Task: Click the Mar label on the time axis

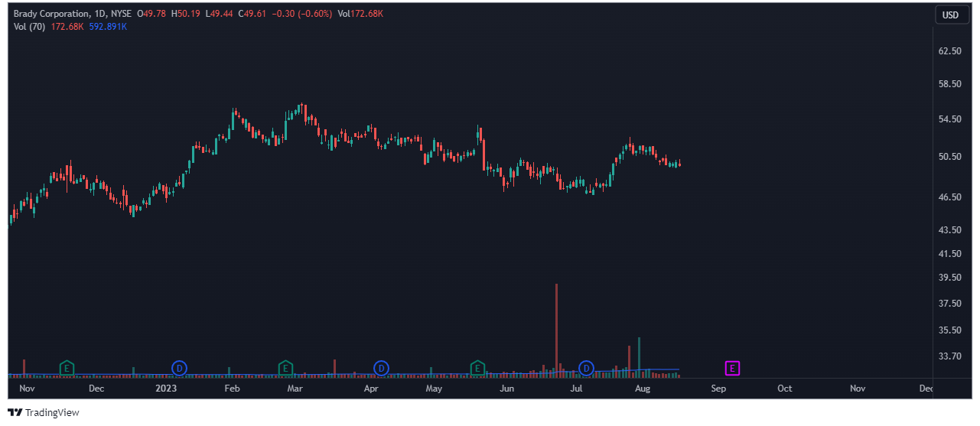Action: coord(295,389)
